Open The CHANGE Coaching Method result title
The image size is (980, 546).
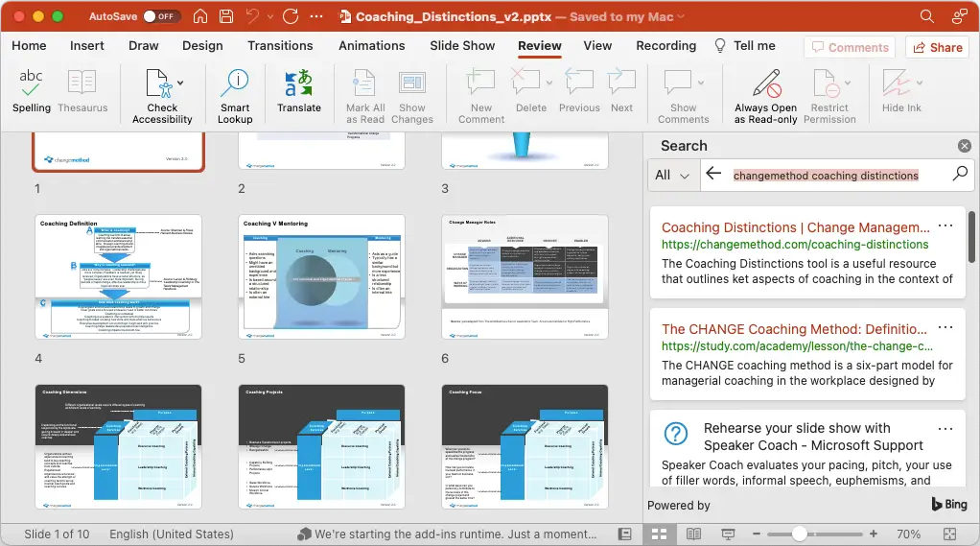(x=794, y=329)
